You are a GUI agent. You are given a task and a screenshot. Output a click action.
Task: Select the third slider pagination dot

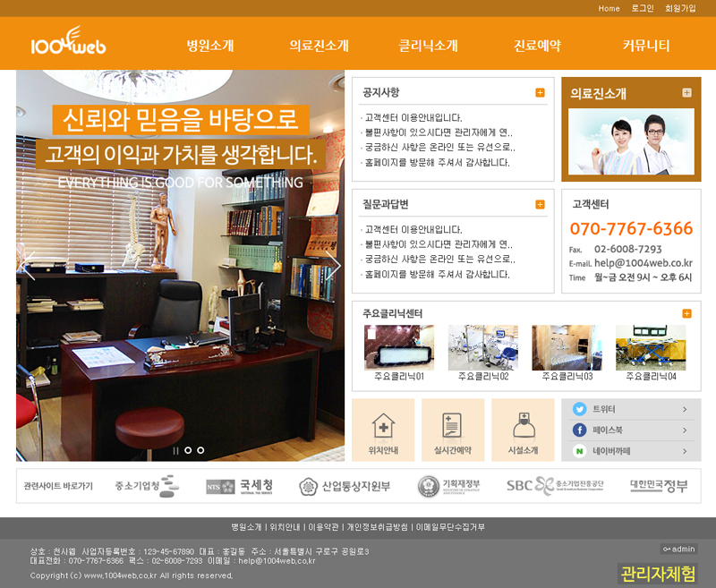tap(200, 450)
